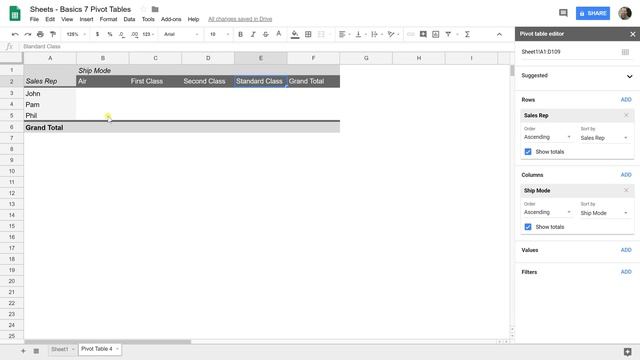Screen dimensions: 640x360
Task: Open the number format 123 dropdown
Action: tap(148, 34)
